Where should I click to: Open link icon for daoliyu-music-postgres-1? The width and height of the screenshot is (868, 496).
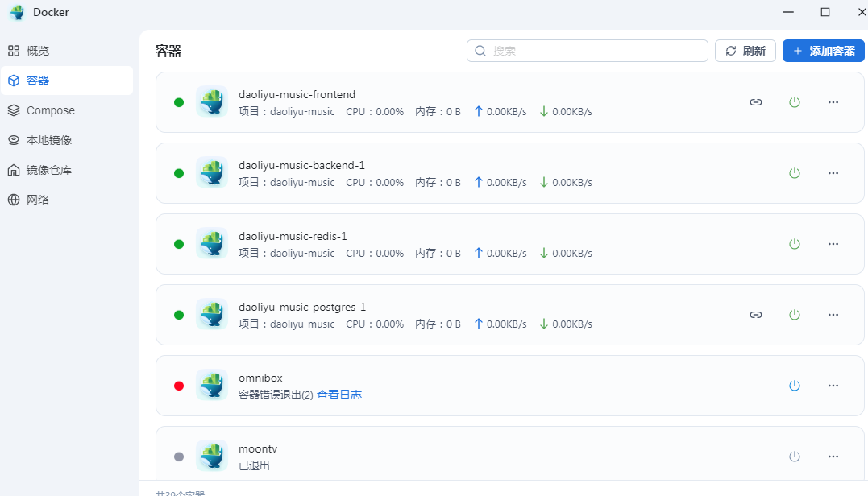756,315
